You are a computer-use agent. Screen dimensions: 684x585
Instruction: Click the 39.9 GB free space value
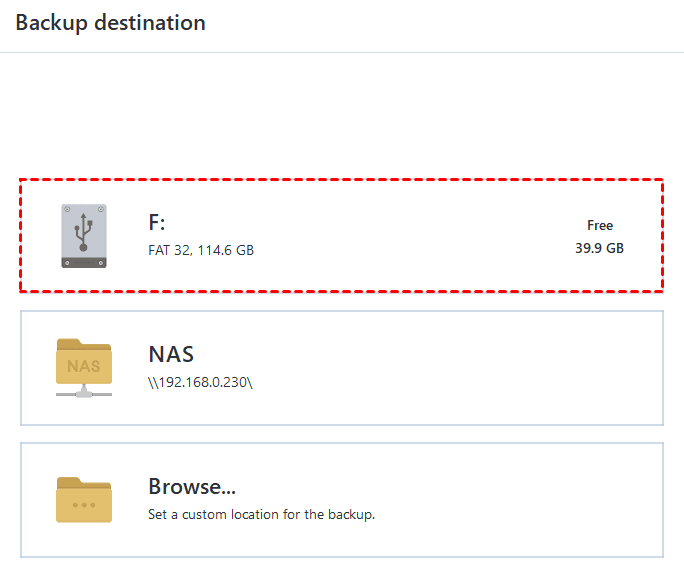pyautogui.click(x=599, y=248)
